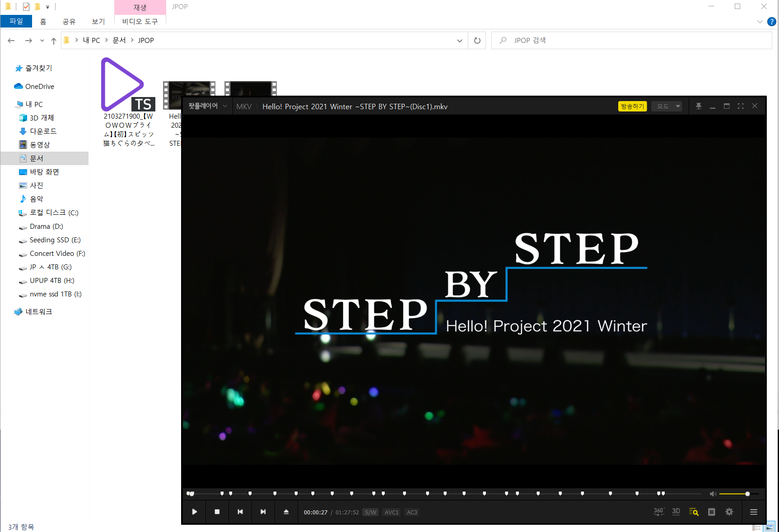
Task: Go up one folder level
Action: [54, 41]
